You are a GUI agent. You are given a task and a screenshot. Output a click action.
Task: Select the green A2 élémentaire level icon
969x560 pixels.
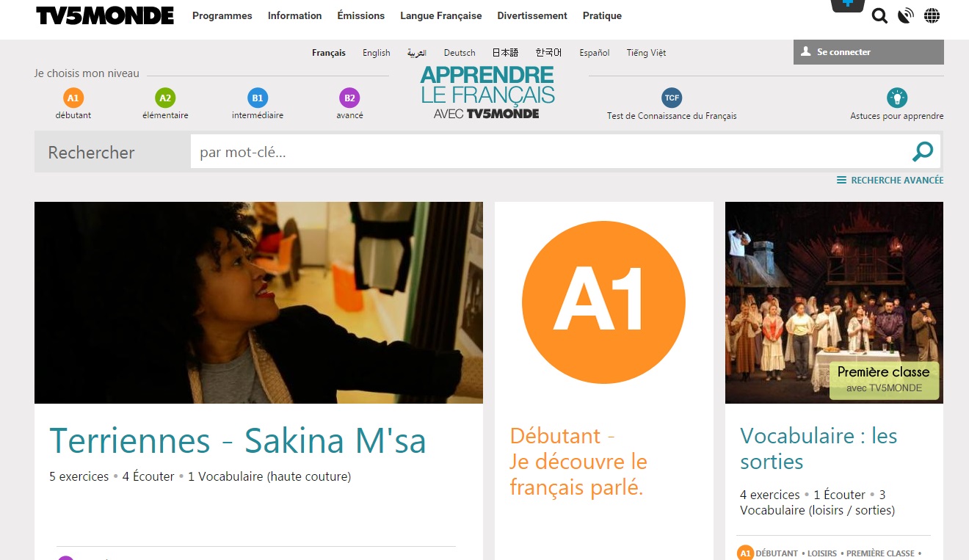click(x=165, y=98)
